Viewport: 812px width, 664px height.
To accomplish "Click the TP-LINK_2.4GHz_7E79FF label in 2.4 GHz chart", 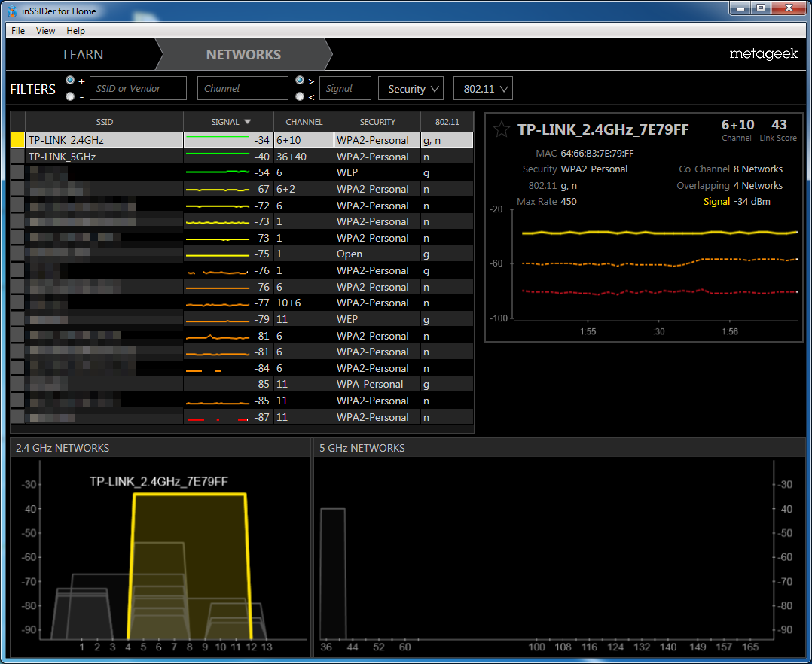I will tap(158, 482).
